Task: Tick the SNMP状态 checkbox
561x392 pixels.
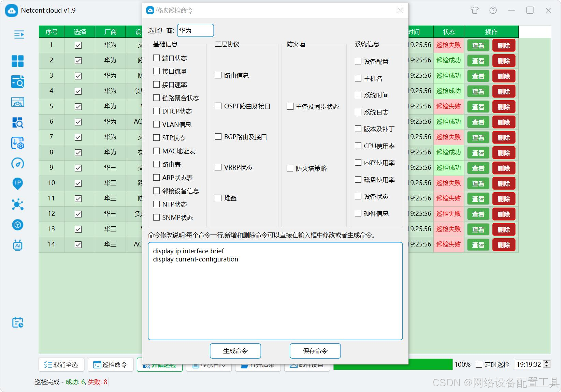Action: 157,217
